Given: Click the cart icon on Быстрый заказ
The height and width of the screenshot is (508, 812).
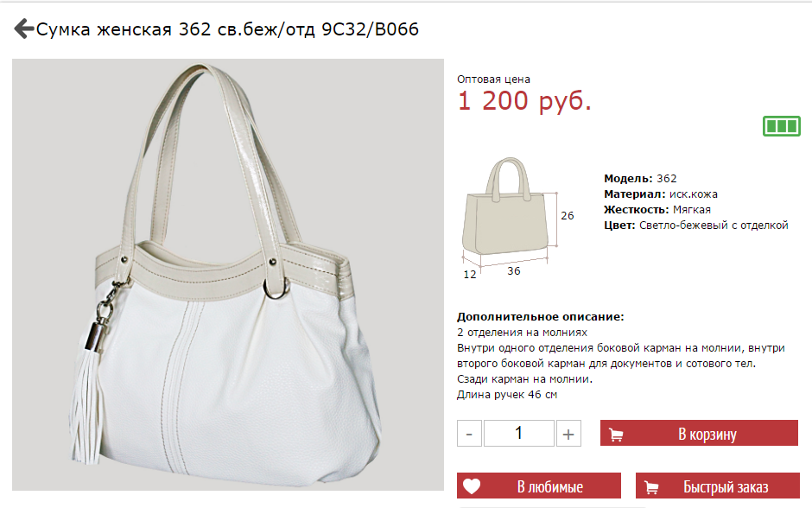Looking at the screenshot, I should tap(651, 487).
